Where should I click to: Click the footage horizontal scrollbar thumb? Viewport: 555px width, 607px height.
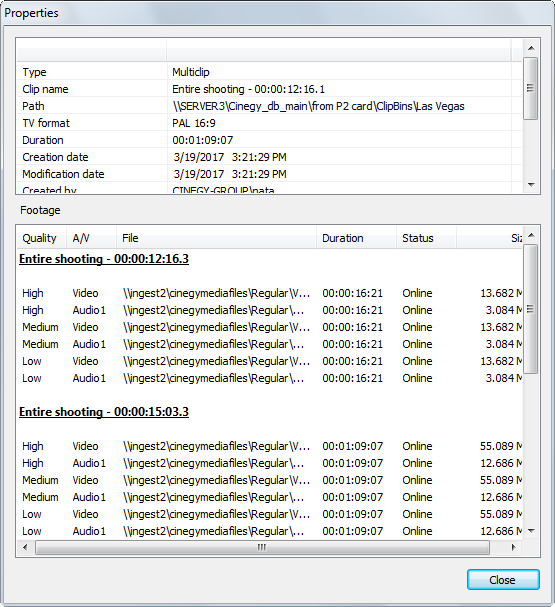(262, 547)
